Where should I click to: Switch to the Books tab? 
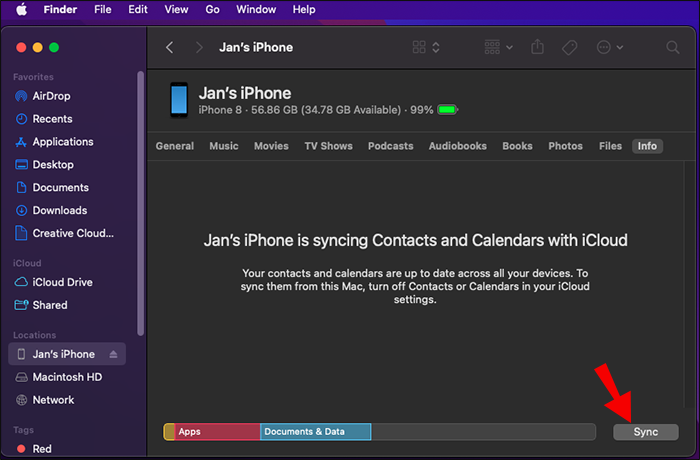click(x=517, y=146)
